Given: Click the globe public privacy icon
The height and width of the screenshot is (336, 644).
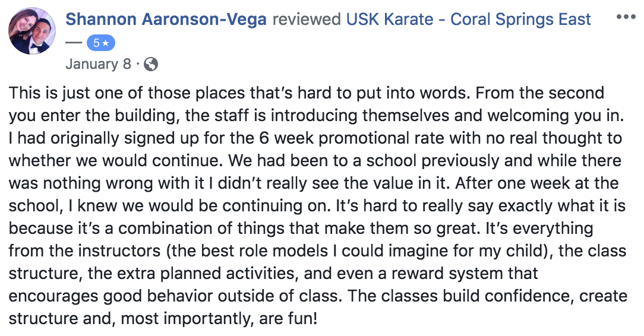Looking at the screenshot, I should click(151, 65).
